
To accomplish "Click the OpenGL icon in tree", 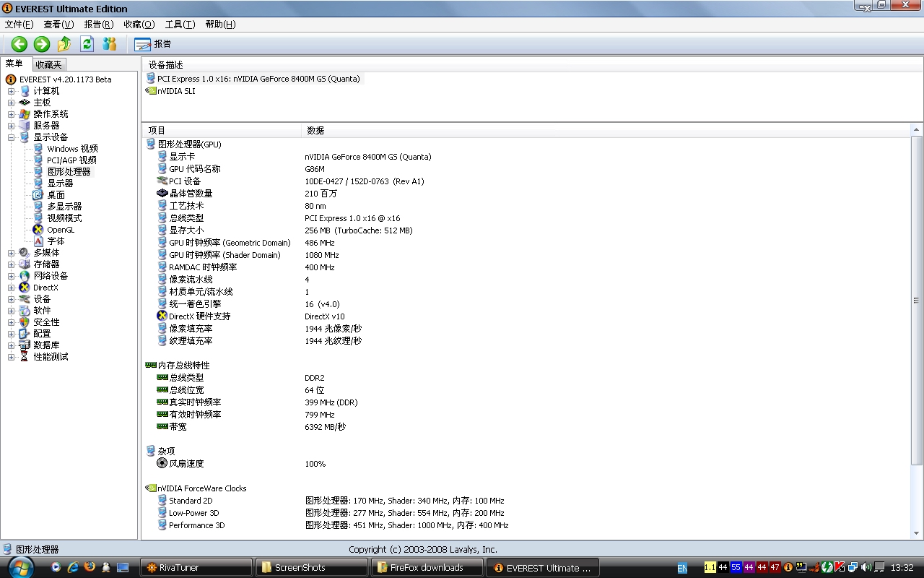I will coord(38,230).
